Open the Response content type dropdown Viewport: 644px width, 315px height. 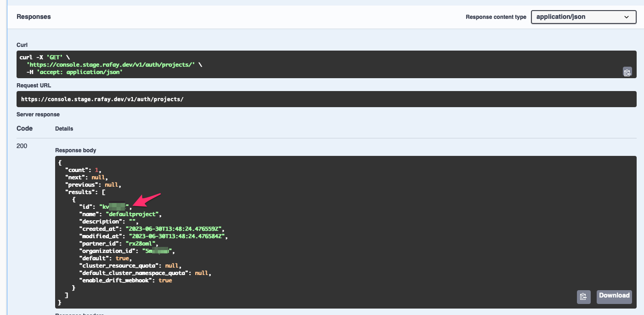(583, 17)
